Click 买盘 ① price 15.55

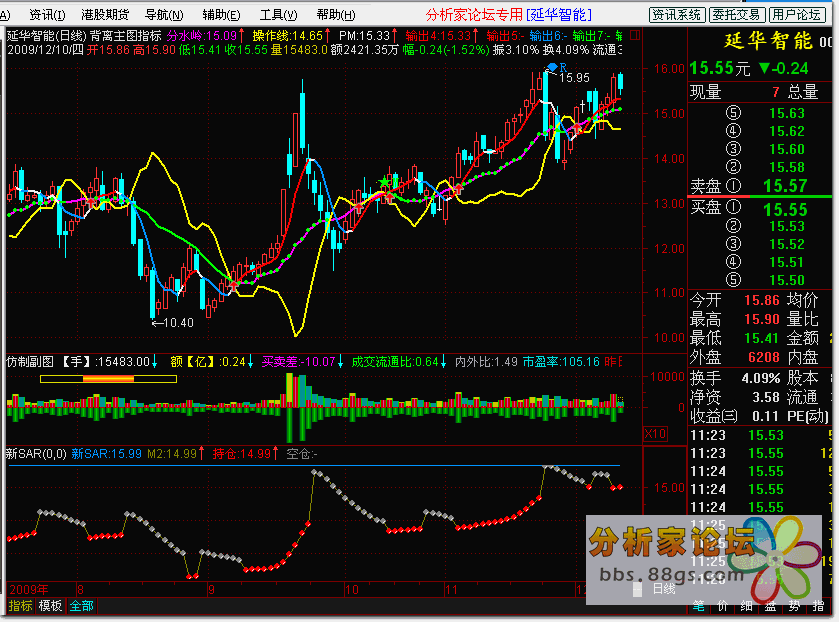(x=785, y=209)
